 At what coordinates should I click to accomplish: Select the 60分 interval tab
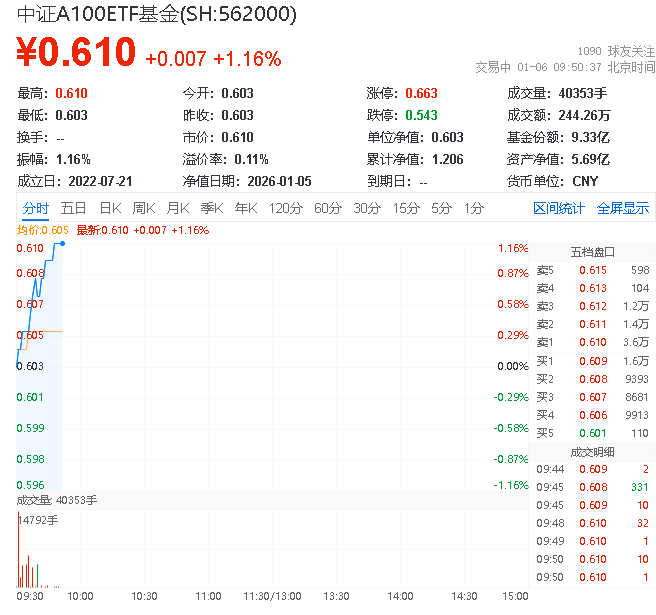tap(328, 208)
